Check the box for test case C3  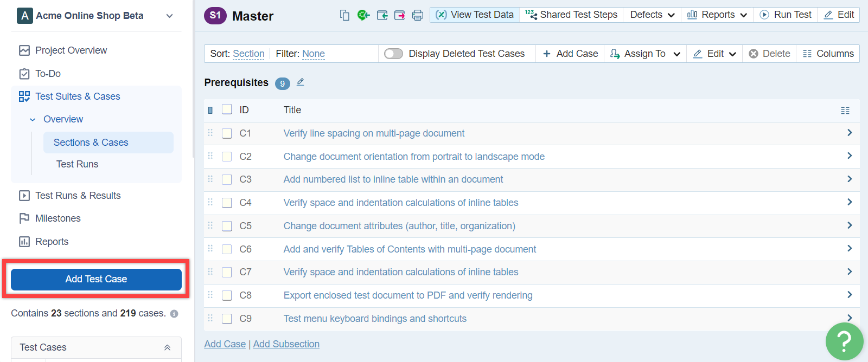(x=227, y=179)
